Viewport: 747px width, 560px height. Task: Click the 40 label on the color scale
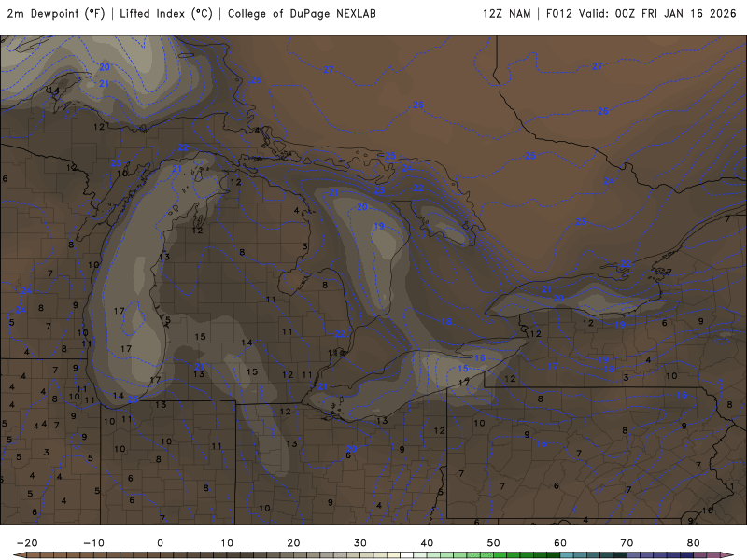pyautogui.click(x=427, y=543)
